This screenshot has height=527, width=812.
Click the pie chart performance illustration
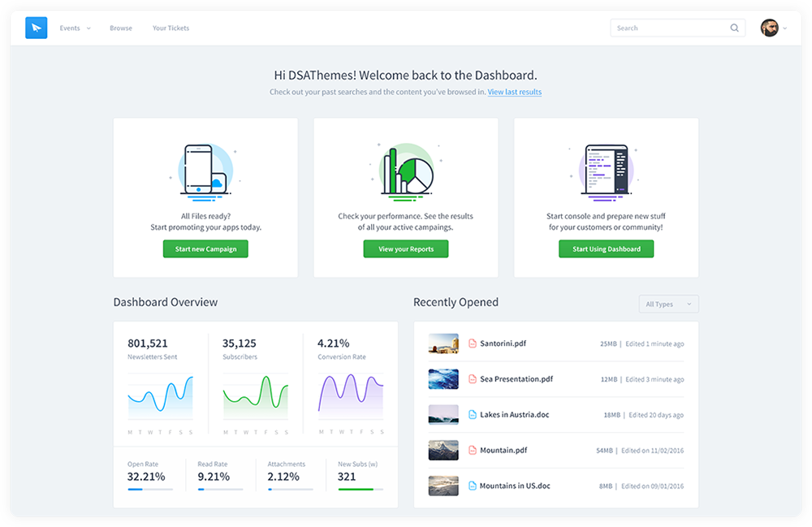406,171
